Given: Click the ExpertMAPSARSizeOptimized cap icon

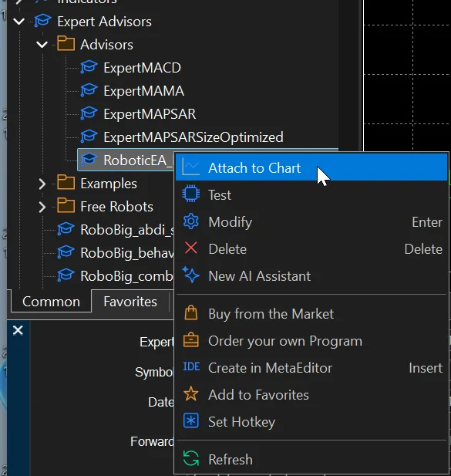Looking at the screenshot, I should tap(89, 136).
